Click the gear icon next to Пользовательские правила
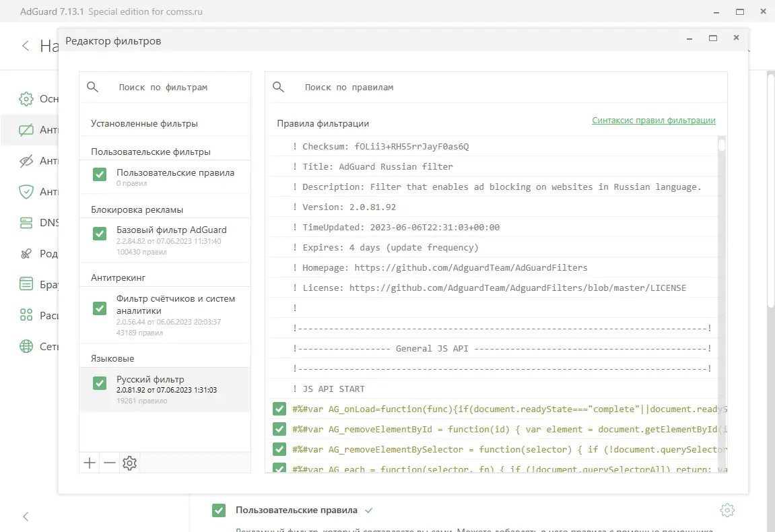 (x=727, y=510)
